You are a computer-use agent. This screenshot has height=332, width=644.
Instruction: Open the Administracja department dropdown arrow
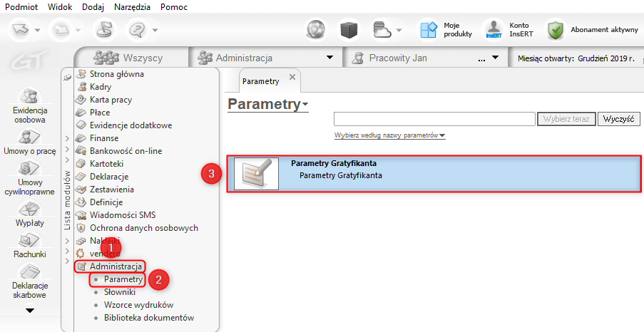(329, 58)
